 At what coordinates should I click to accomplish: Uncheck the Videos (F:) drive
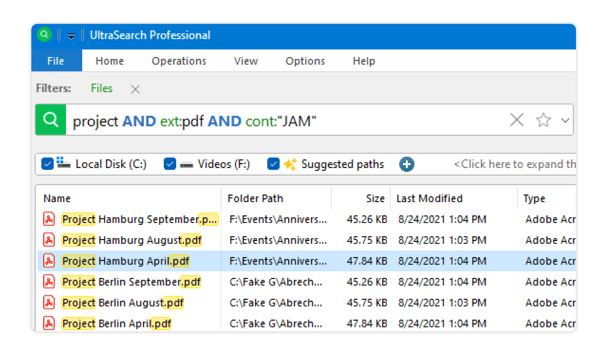(x=170, y=164)
